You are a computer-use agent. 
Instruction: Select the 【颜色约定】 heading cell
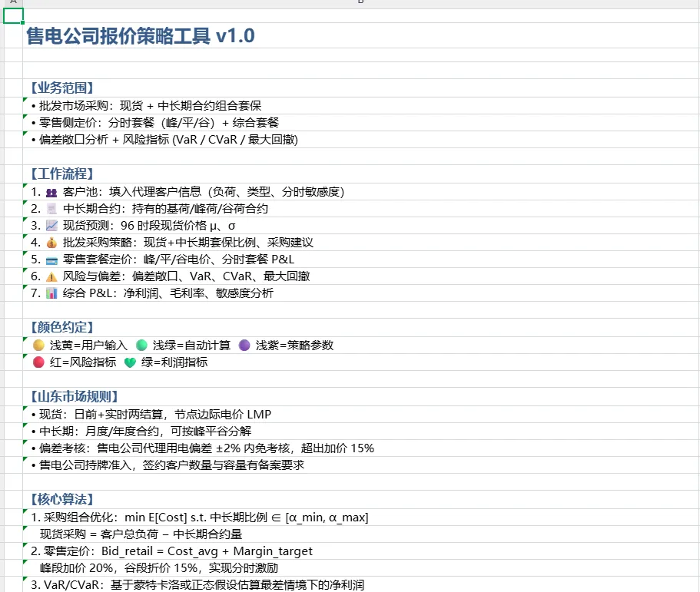pyautogui.click(x=360, y=327)
